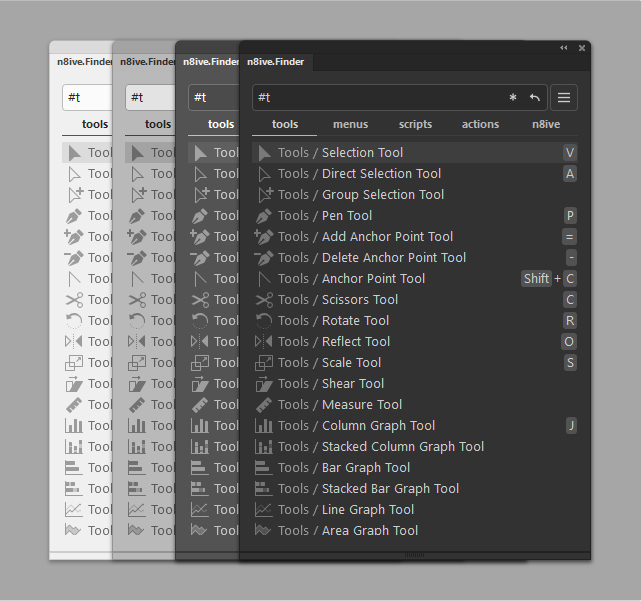Click the A shortcut key for Direct Selection Tool
The image size is (641, 601).
[x=570, y=174]
